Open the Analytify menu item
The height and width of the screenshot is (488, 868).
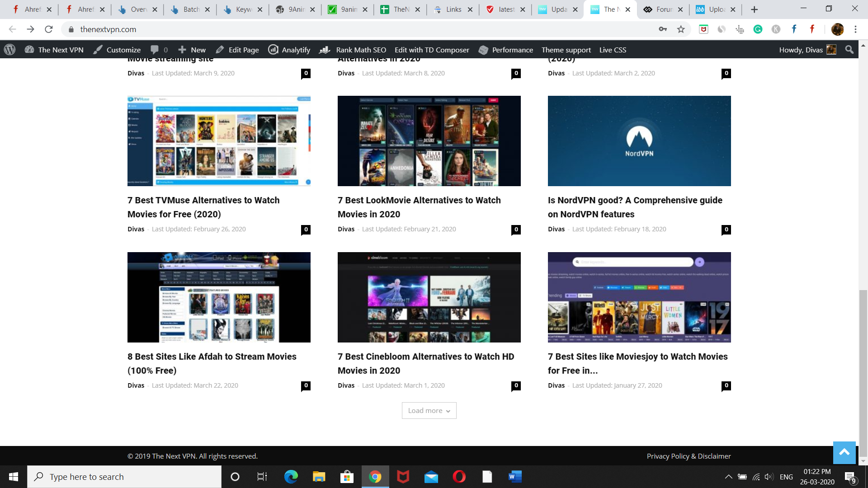[289, 50]
